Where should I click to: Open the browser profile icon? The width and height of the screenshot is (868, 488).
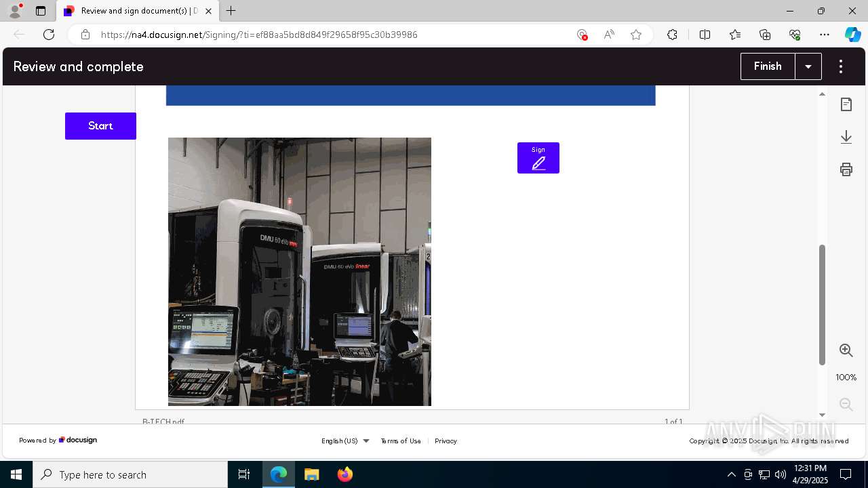(x=15, y=11)
